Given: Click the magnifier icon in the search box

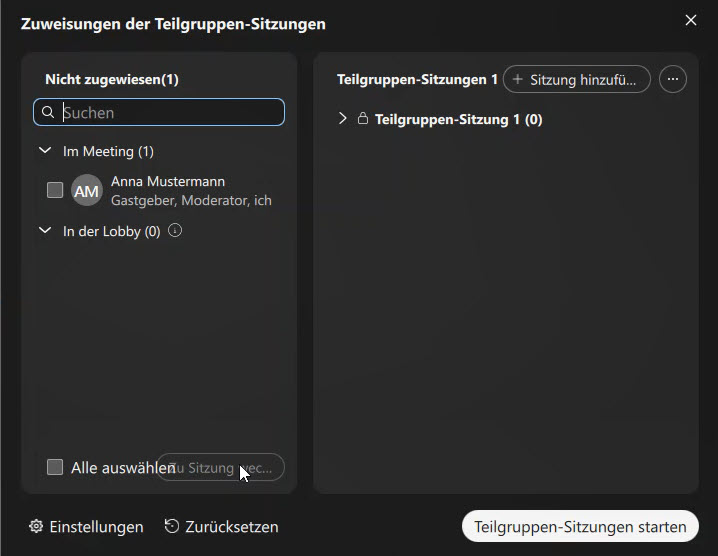Looking at the screenshot, I should click(x=48, y=112).
